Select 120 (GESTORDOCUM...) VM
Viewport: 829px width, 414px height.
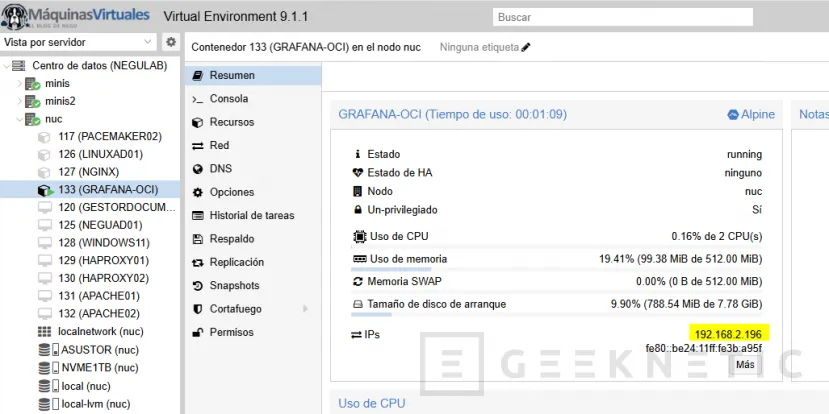[x=116, y=208]
